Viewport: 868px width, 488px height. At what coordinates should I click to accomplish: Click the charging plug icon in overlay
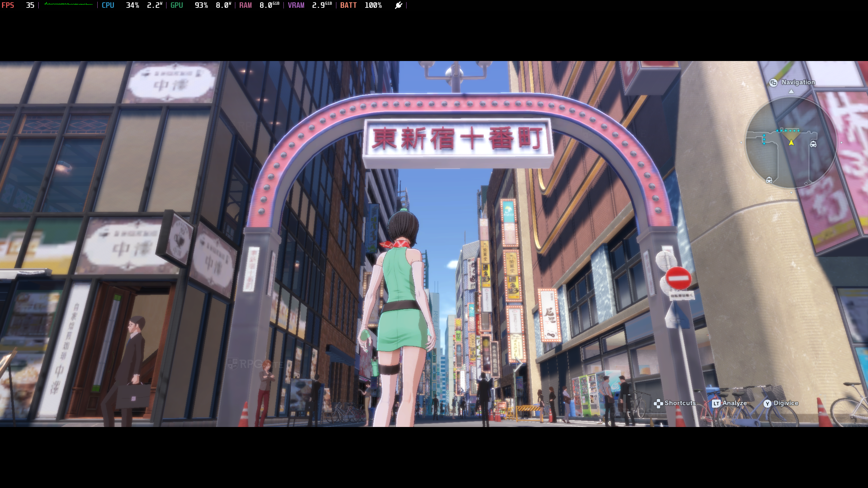398,5
